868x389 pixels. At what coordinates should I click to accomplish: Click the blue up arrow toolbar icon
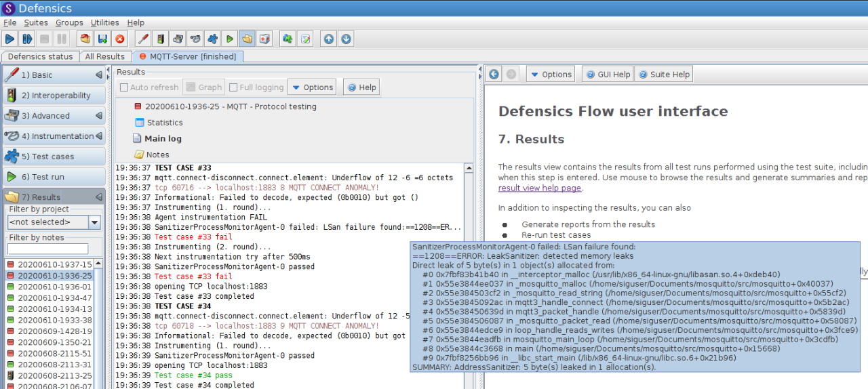(x=329, y=39)
